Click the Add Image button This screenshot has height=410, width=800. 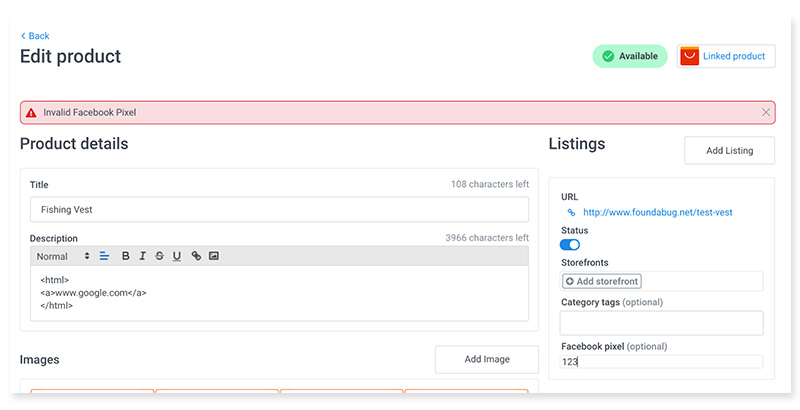[487, 360]
